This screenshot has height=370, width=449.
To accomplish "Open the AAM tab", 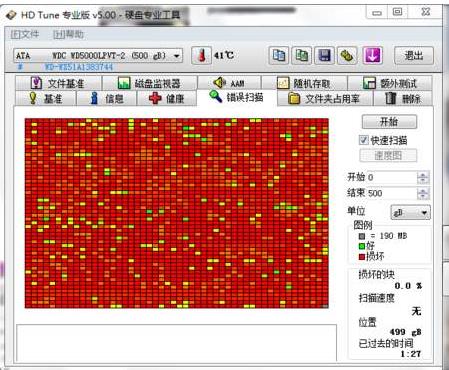I will [229, 83].
